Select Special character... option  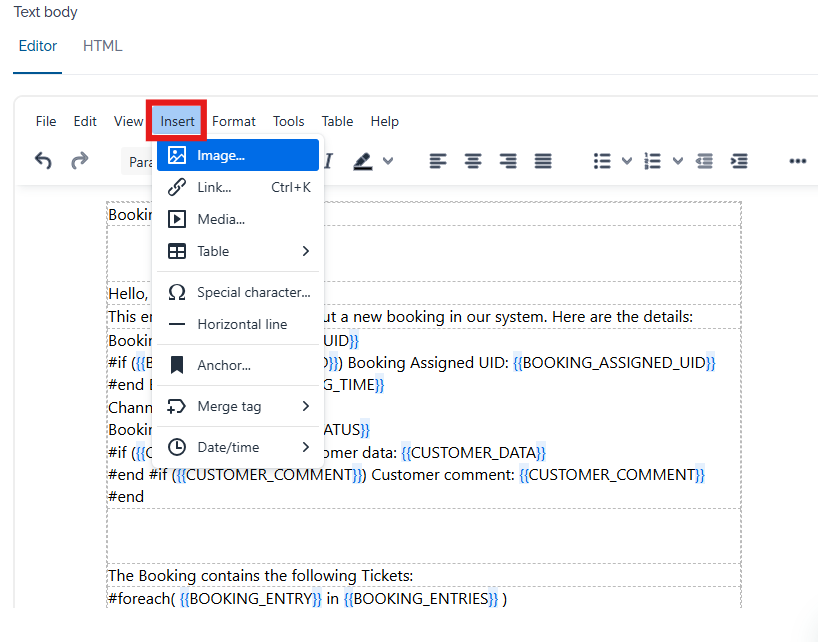(x=238, y=293)
